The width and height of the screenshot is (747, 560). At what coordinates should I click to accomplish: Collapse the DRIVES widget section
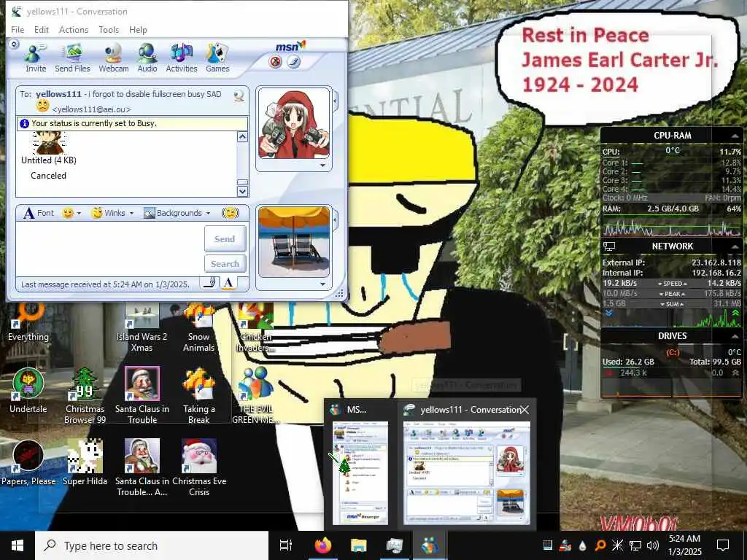735,337
